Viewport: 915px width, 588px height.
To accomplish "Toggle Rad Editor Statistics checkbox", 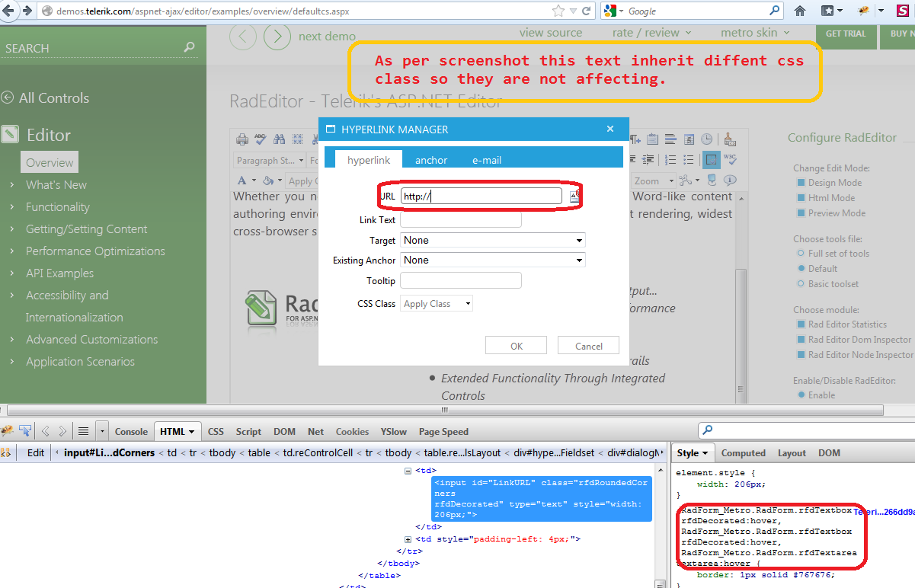I will [801, 324].
